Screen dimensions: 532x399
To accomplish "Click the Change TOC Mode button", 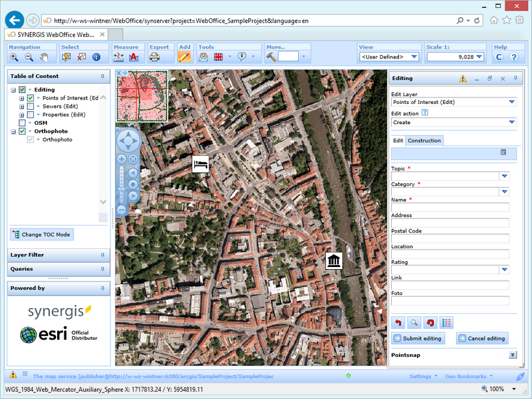I will [x=41, y=233].
